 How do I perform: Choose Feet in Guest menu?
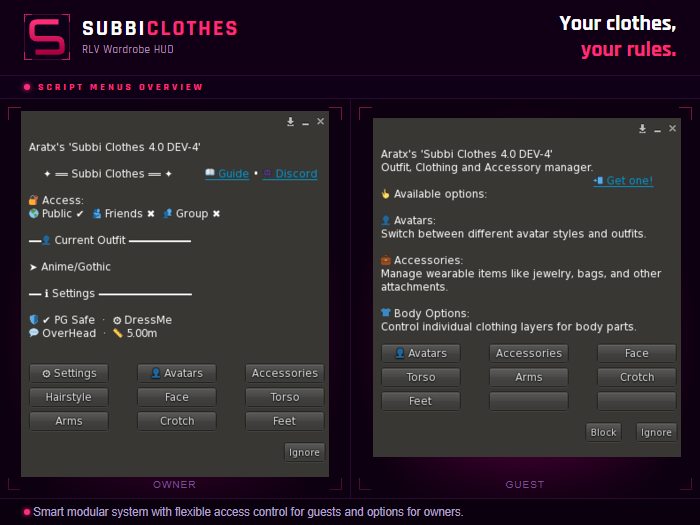pos(421,401)
